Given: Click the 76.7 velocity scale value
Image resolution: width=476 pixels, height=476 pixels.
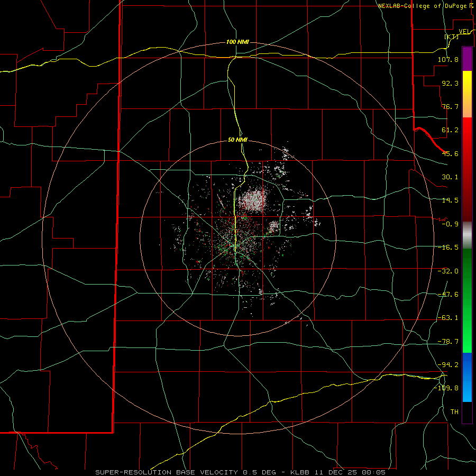Looking at the screenshot, I should (x=450, y=106).
